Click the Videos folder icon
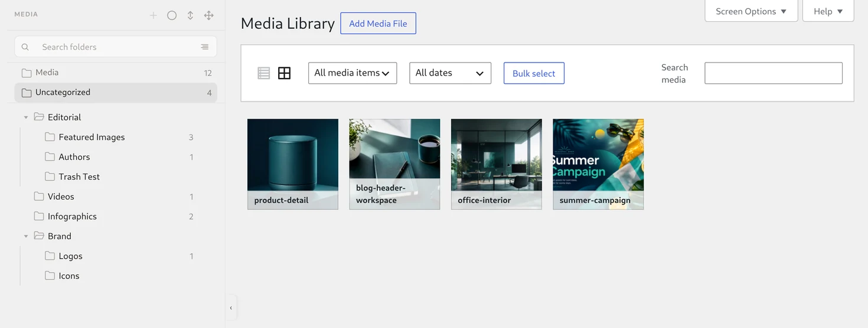This screenshot has width=868, height=328. coord(39,196)
